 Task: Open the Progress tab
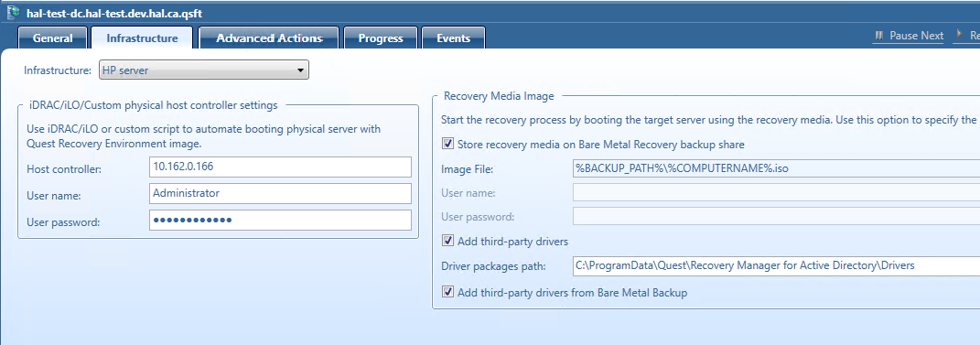tap(381, 38)
